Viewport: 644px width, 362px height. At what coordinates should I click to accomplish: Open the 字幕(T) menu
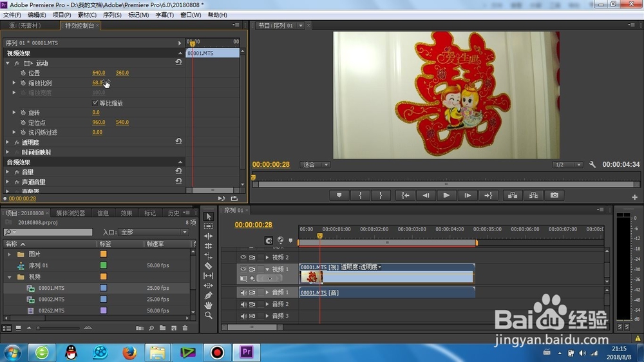coord(164,15)
